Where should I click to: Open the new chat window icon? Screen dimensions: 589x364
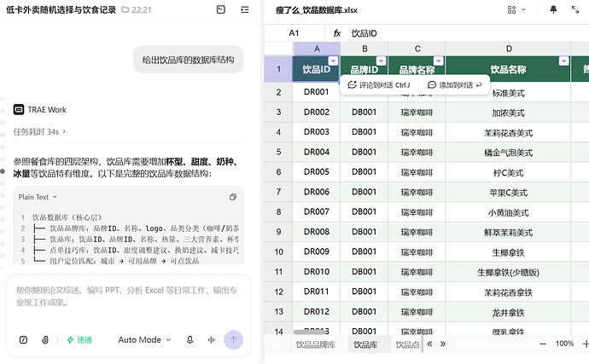click(221, 9)
